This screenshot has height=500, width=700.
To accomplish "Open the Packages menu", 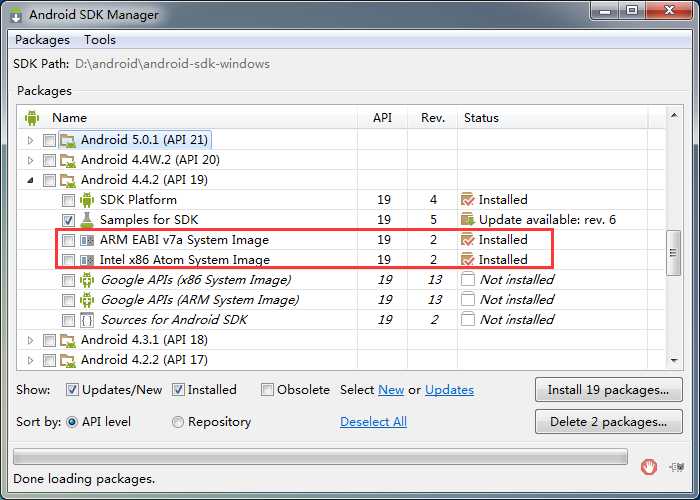I will (42, 40).
